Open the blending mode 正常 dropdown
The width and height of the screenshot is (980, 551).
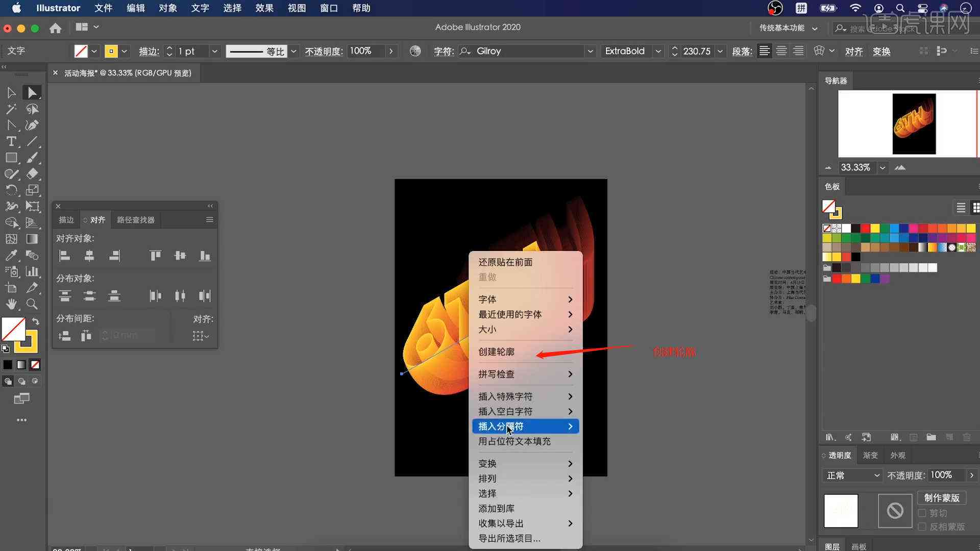(852, 475)
